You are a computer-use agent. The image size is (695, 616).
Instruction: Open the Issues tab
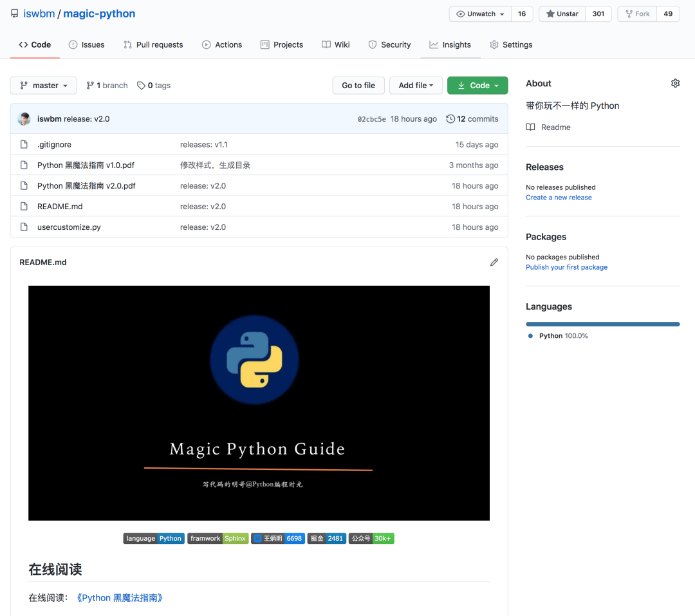pos(86,45)
